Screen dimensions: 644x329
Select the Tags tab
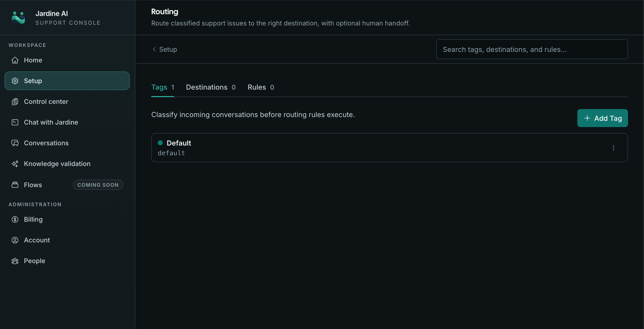pyautogui.click(x=162, y=87)
